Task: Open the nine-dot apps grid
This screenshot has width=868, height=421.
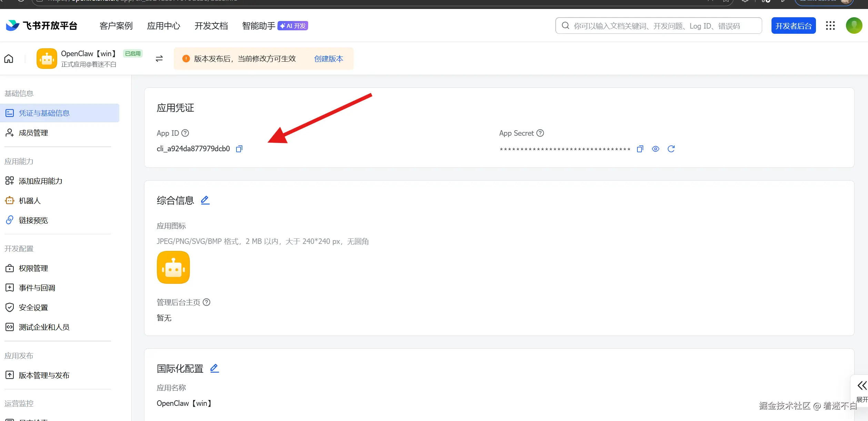Action: [x=830, y=26]
